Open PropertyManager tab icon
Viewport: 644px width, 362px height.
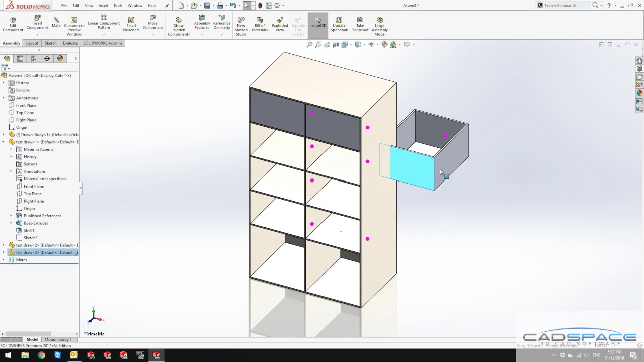20,59
